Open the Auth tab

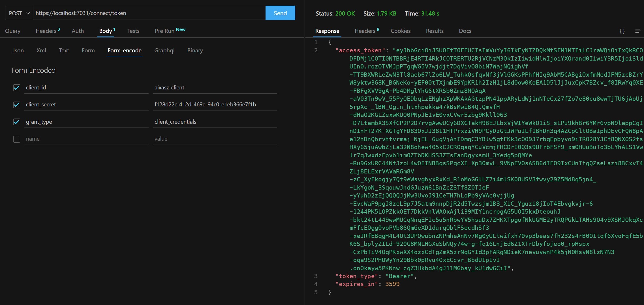78,31
